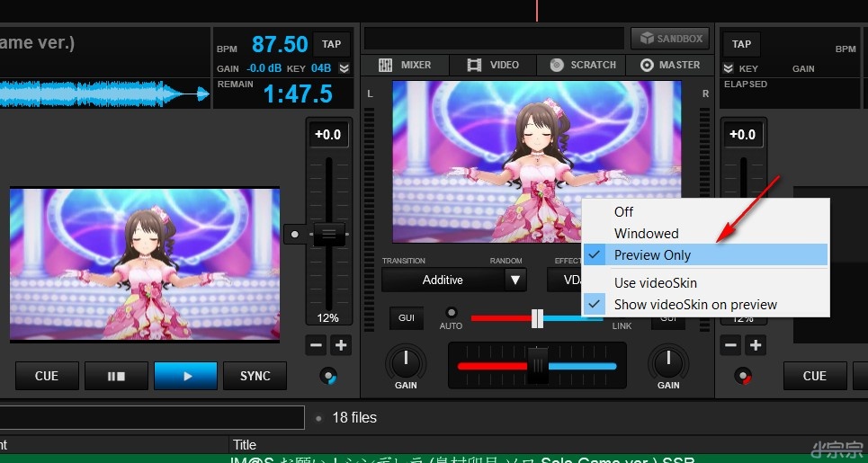This screenshot has width=868, height=463.
Task: Click the MASTER panel icon
Action: [x=647, y=66]
